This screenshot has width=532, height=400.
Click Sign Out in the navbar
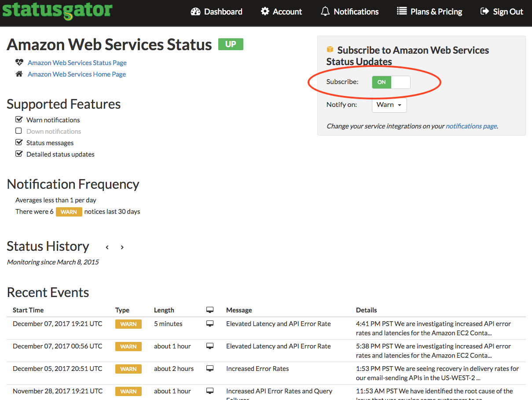(502, 11)
